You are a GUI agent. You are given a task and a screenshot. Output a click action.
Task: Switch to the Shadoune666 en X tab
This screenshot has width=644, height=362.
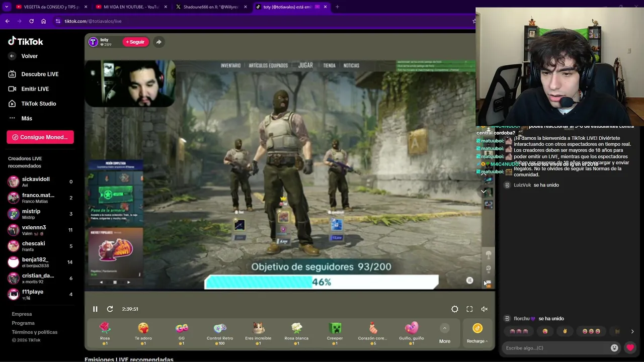click(211, 7)
